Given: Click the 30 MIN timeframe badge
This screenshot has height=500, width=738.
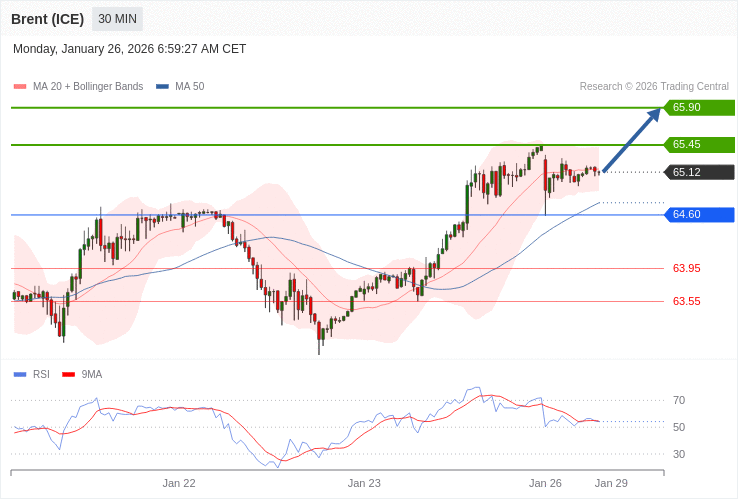Looking at the screenshot, I should click(117, 19).
